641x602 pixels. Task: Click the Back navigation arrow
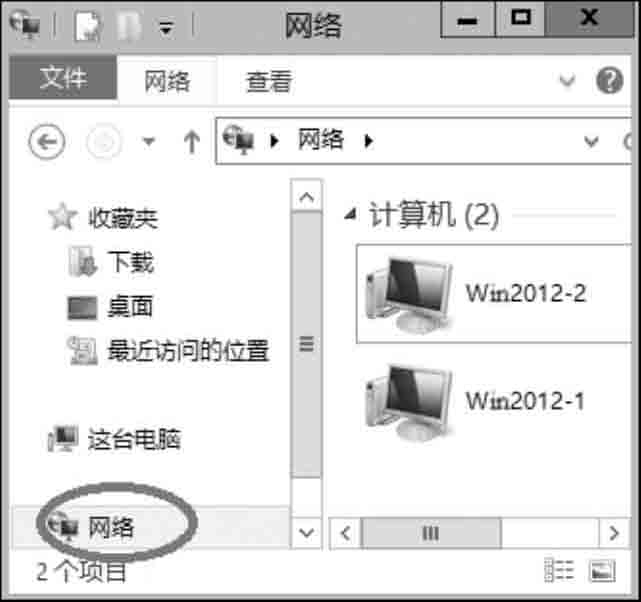point(47,142)
